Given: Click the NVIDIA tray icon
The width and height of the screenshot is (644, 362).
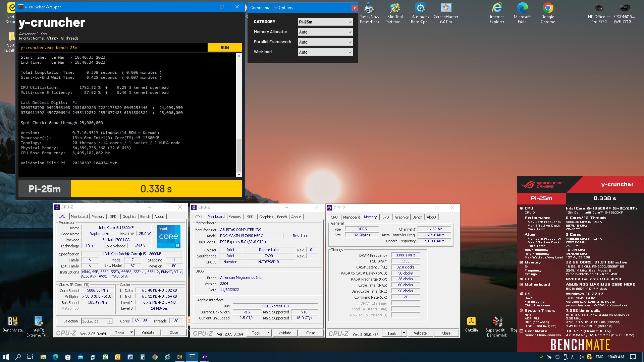Looking at the screenshot, I should (x=541, y=357).
